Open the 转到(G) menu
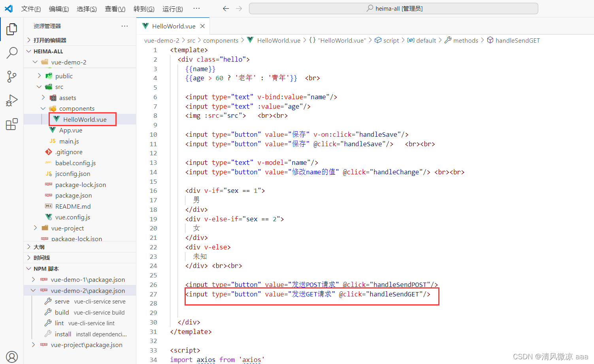594x364 pixels. [144, 9]
